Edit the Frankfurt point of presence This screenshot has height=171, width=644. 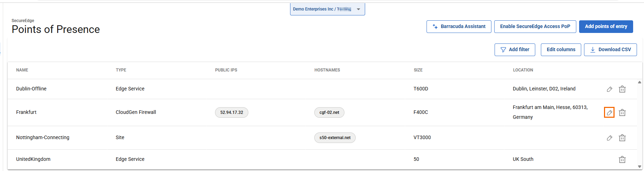[x=609, y=112]
